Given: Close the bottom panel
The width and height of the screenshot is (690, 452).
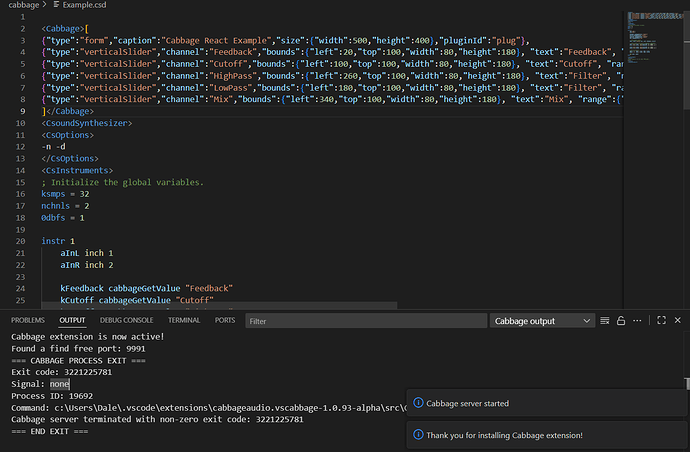Looking at the screenshot, I should (x=677, y=321).
